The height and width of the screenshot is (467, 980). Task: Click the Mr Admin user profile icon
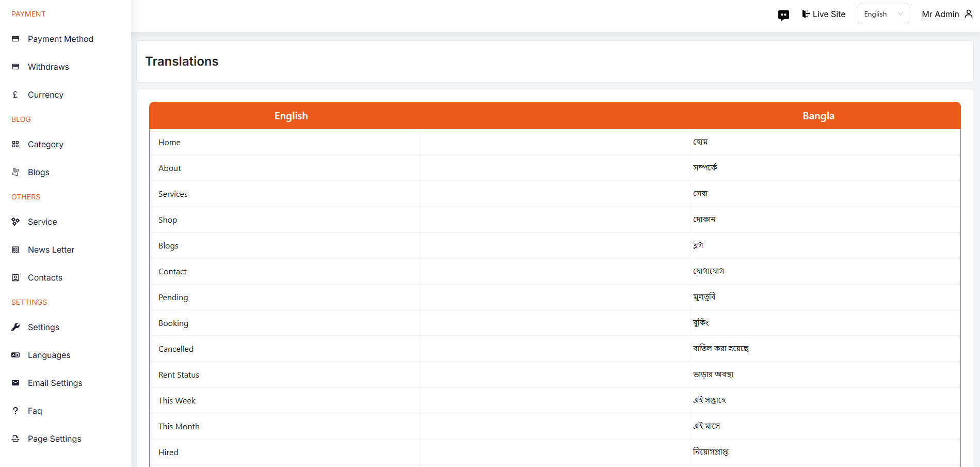pyautogui.click(x=969, y=14)
